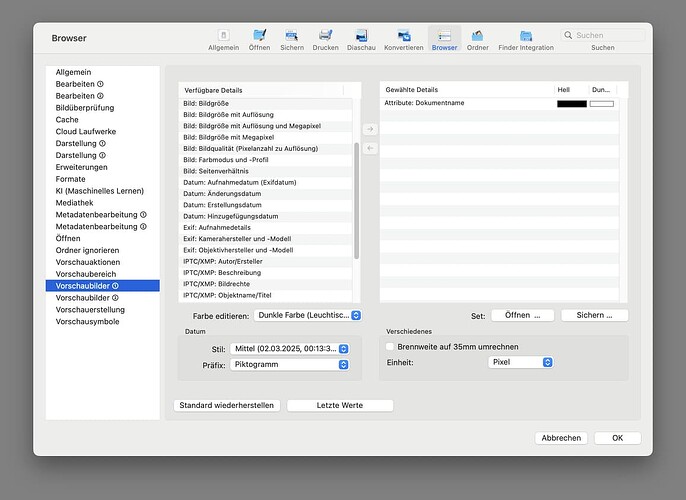Select 'Bild: Seitenverhältnis' row
This screenshot has height=500, width=686.
coord(265,171)
